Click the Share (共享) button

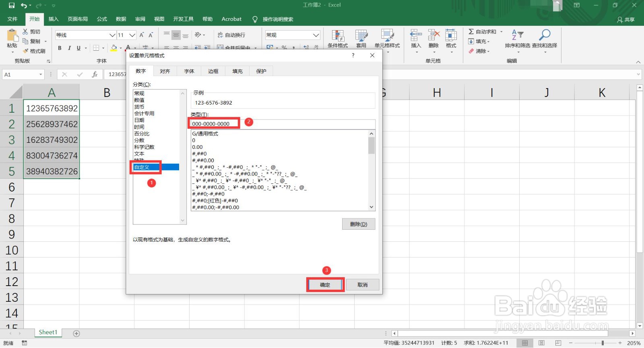(x=626, y=19)
